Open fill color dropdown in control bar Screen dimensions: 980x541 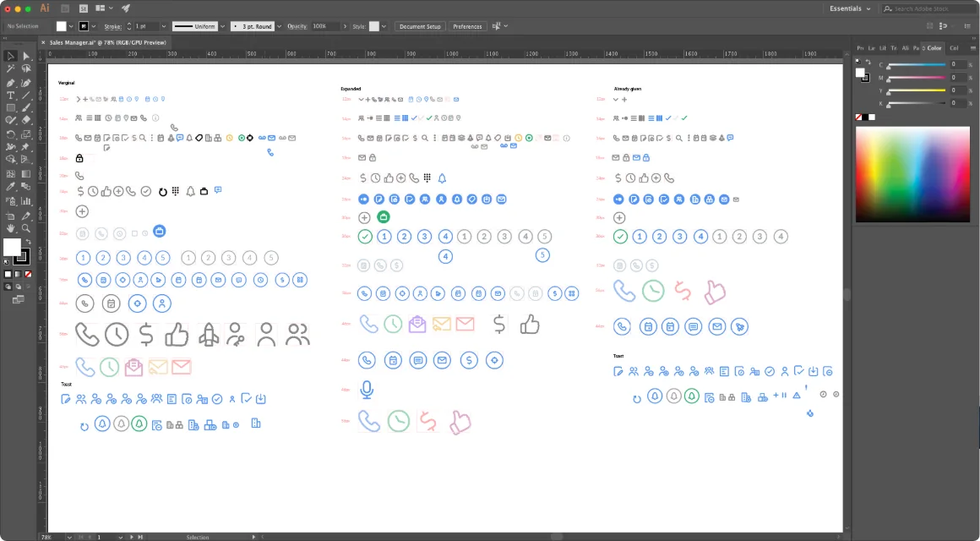71,26
